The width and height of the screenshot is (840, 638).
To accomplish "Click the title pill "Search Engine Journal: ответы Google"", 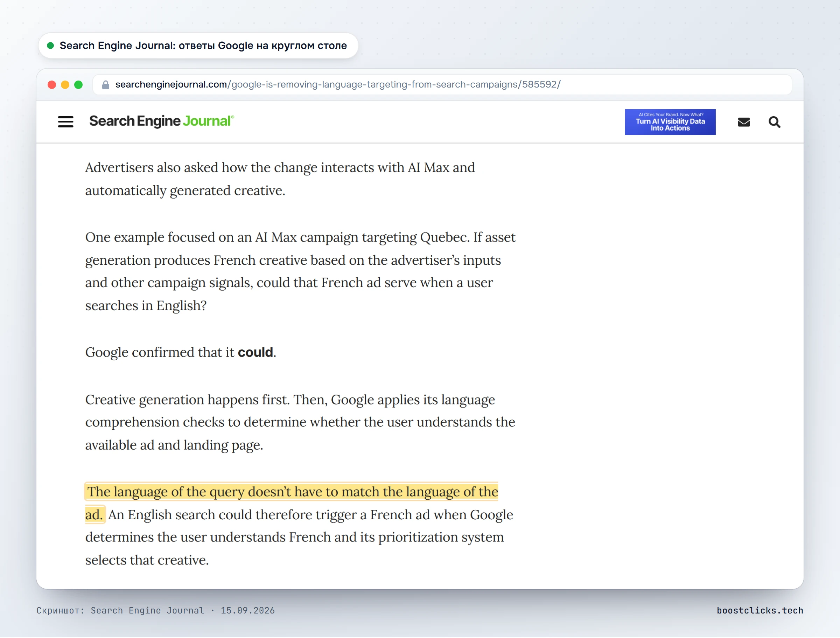I will pos(198,46).
